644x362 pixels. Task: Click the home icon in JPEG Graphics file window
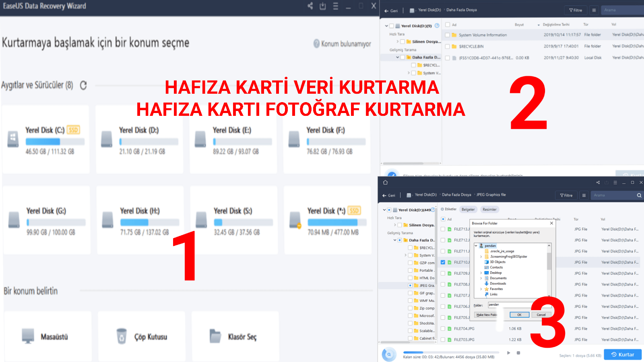pos(385,183)
